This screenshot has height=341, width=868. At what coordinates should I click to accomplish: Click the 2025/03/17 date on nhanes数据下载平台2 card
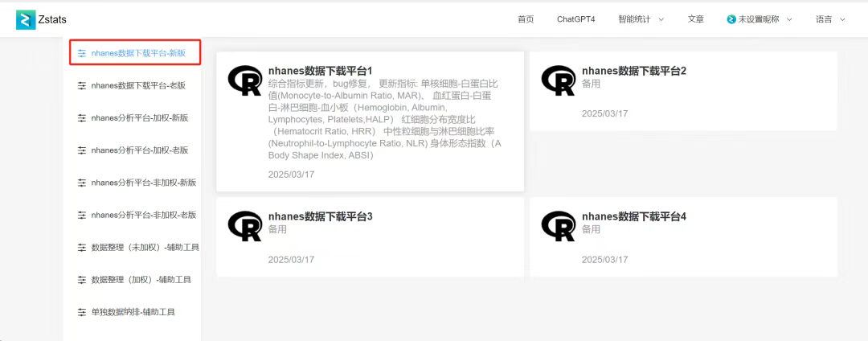click(x=605, y=113)
